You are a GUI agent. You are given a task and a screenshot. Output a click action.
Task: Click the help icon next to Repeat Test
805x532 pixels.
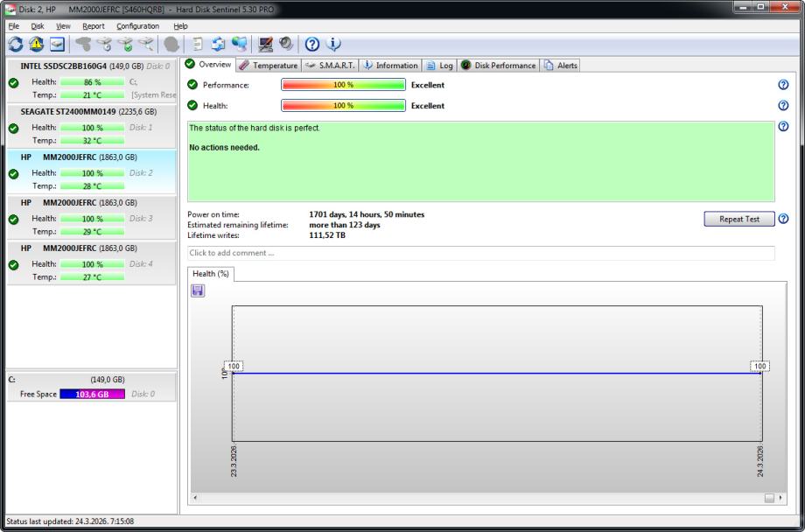click(x=783, y=219)
